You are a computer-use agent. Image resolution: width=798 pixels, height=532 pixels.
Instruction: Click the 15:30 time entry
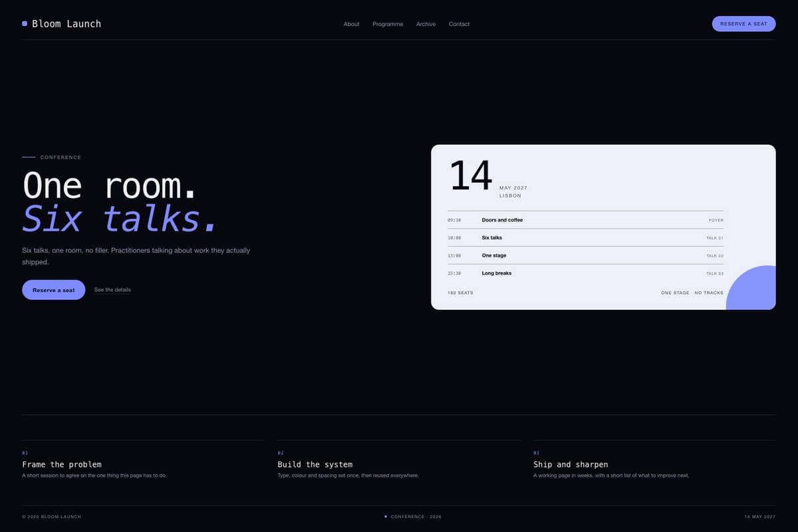[454, 273]
